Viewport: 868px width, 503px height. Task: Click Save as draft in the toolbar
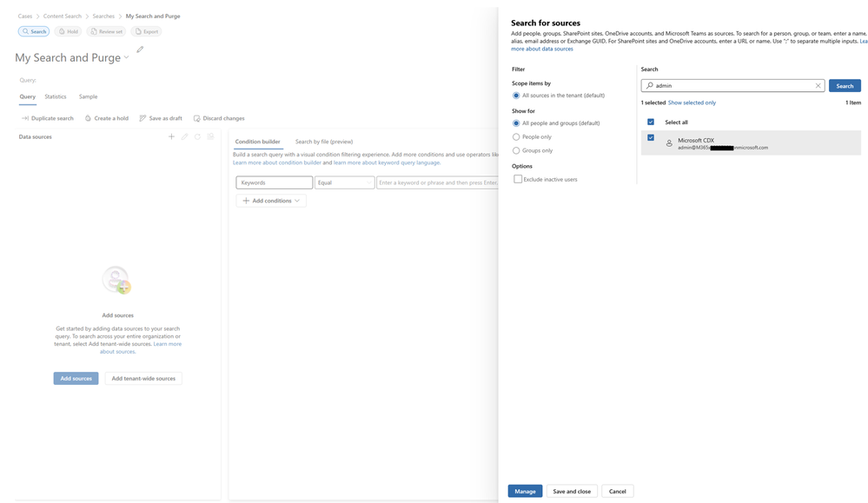(161, 118)
